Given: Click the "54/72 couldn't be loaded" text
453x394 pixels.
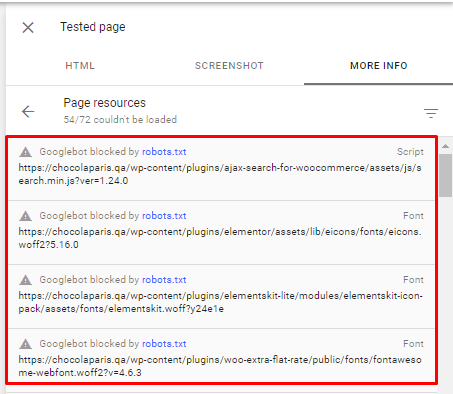Looking at the screenshot, I should tap(120, 120).
